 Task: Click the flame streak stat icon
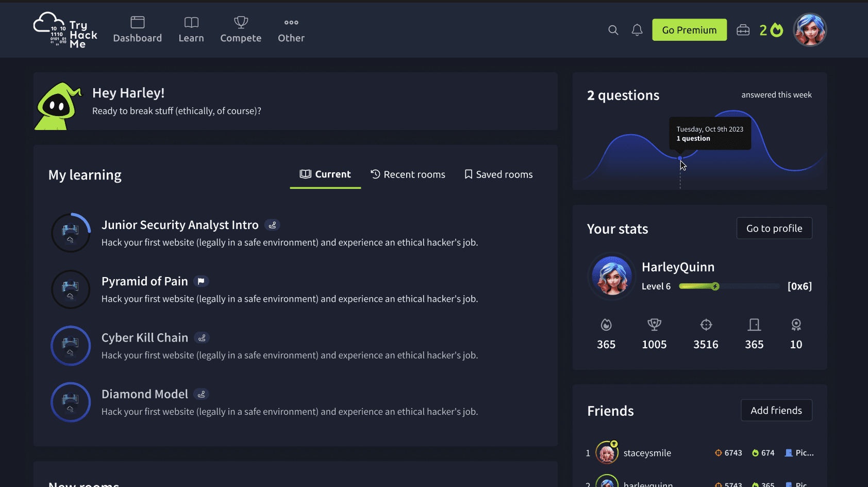(606, 324)
